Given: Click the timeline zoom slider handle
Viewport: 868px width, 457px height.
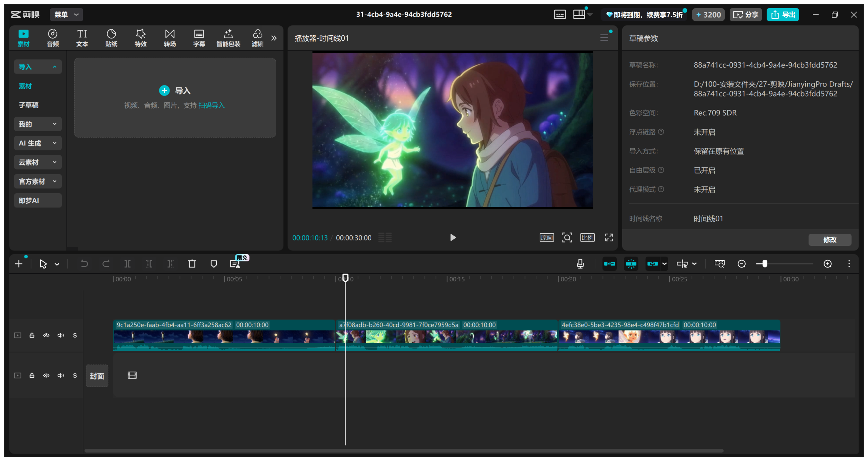Looking at the screenshot, I should 765,264.
